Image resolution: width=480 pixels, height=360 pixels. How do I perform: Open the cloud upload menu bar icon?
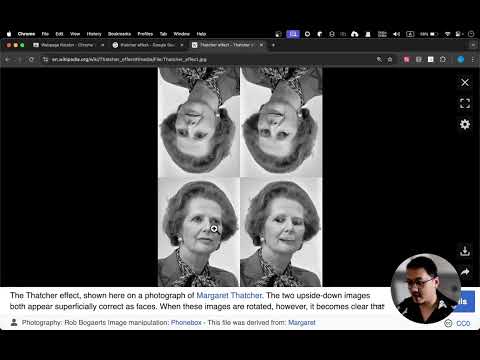[x=354, y=34]
